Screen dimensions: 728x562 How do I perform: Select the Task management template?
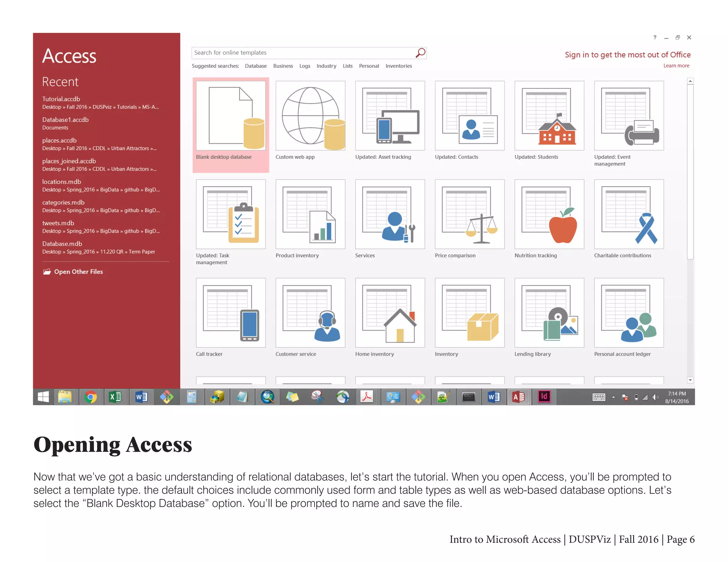pos(231,222)
